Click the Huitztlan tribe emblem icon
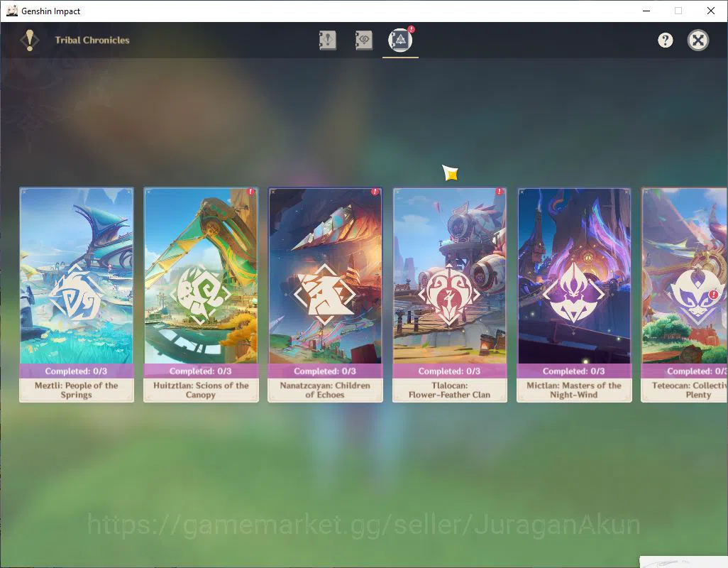 tap(200, 294)
